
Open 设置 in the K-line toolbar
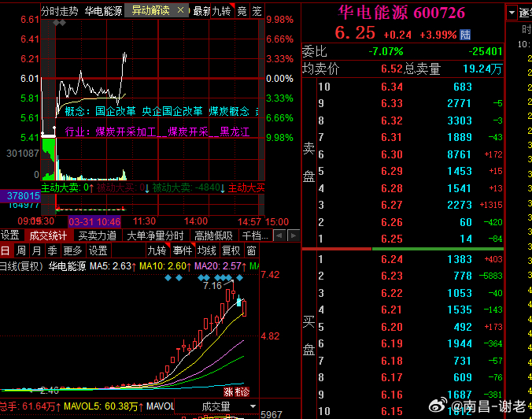coord(98,250)
